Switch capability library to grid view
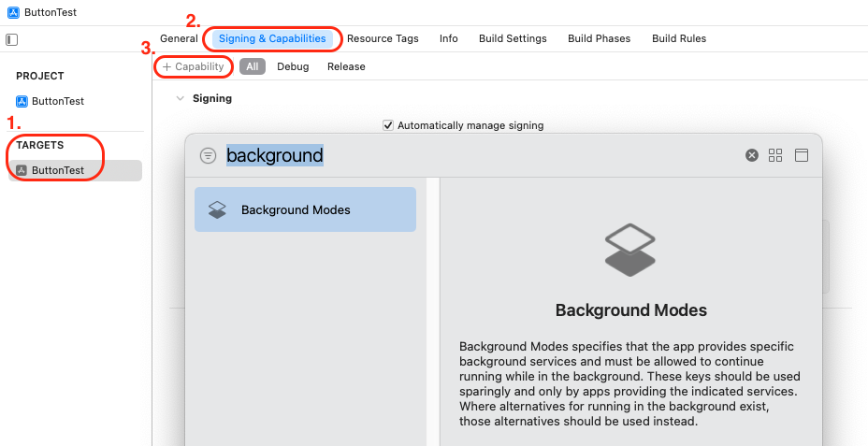Image resolution: width=868 pixels, height=446 pixels. pyautogui.click(x=775, y=155)
